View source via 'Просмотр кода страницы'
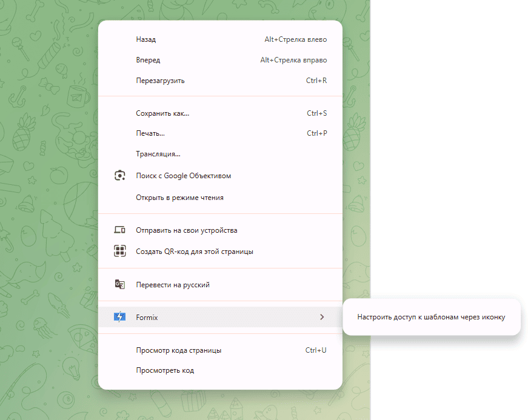Screen dimensions: 528x420 (179, 350)
